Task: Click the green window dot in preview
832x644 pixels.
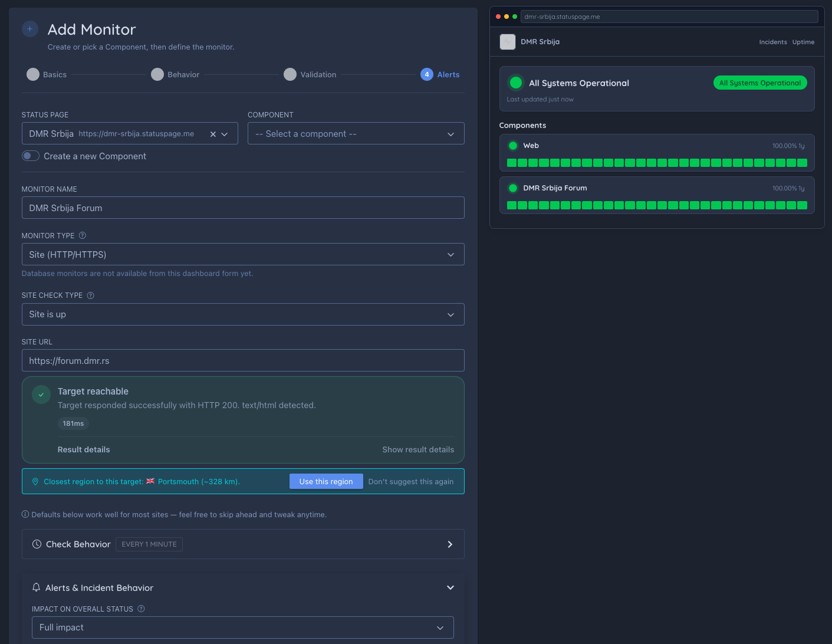Action: (515, 17)
